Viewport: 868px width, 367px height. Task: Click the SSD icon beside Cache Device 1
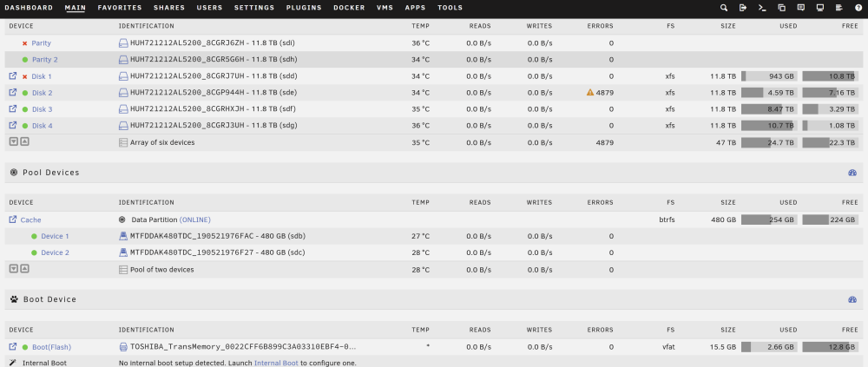[123, 236]
